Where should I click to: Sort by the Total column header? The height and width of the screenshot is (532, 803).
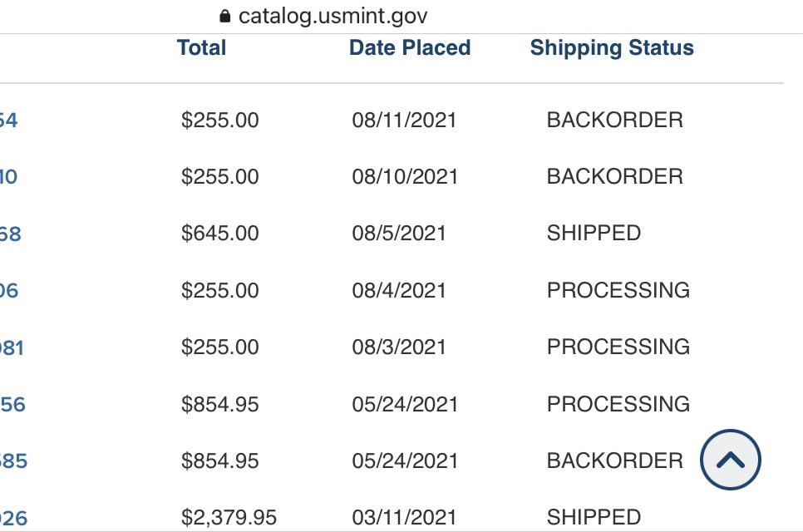click(201, 48)
